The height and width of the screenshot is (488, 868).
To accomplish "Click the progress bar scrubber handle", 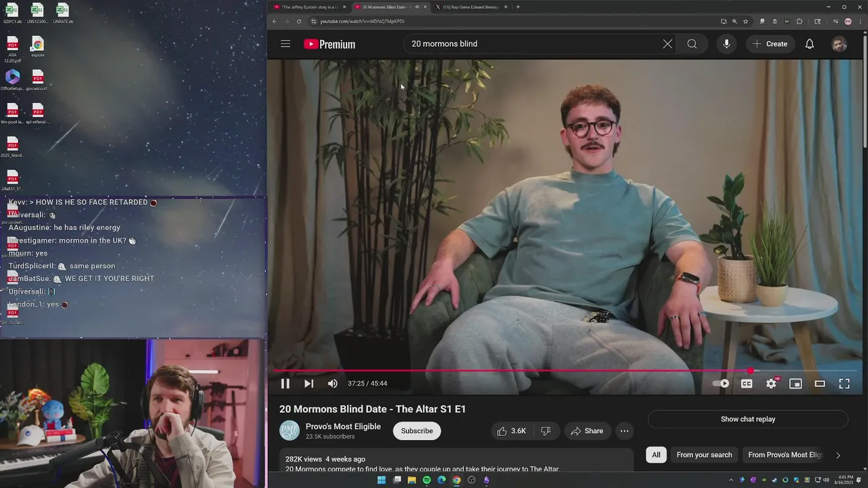I will pos(751,371).
